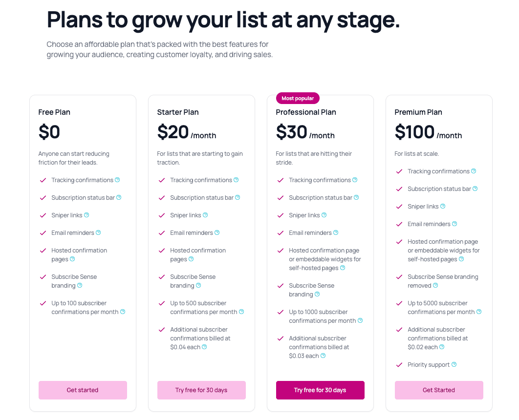Click info icon beside Free Plan Tracking confirmations

117,180
